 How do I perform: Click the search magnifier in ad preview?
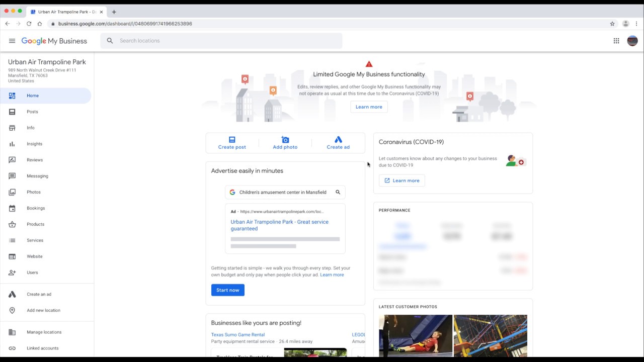coord(338,192)
